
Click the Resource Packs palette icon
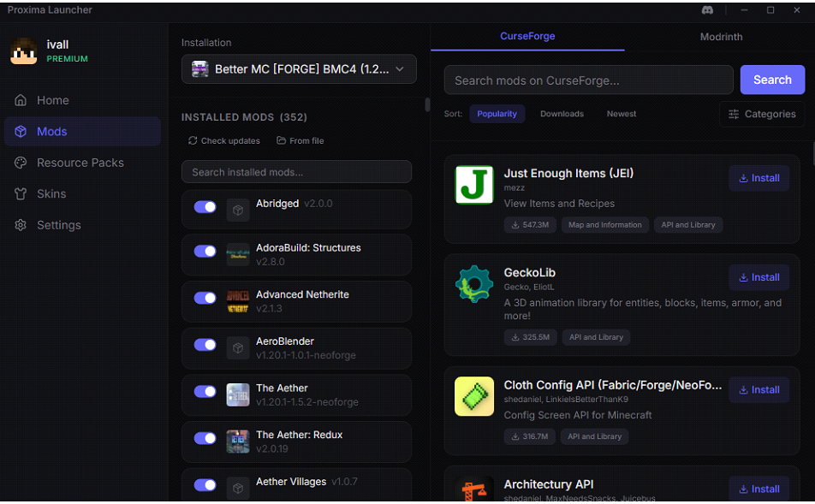point(21,163)
